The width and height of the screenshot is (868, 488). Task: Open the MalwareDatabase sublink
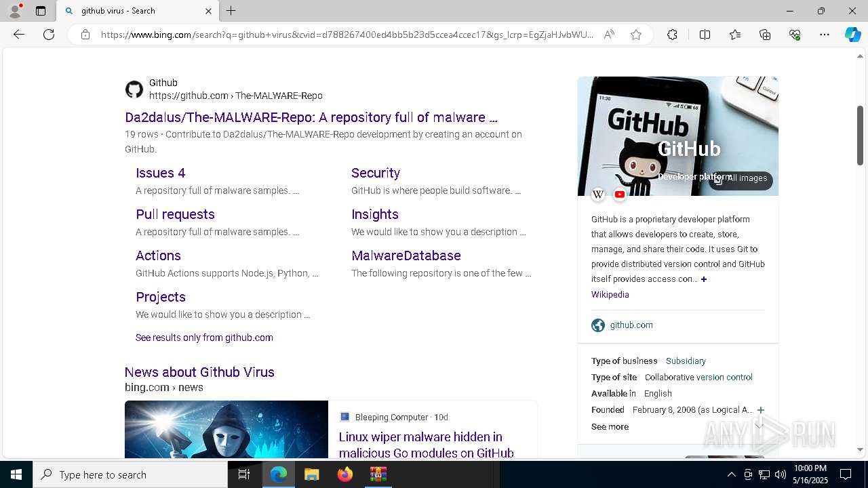[x=406, y=256]
